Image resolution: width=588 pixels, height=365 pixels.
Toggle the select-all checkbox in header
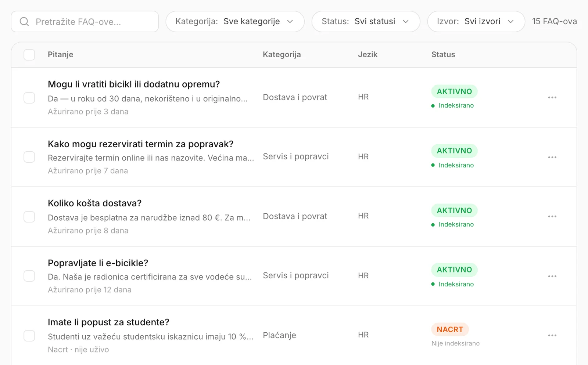(x=29, y=55)
